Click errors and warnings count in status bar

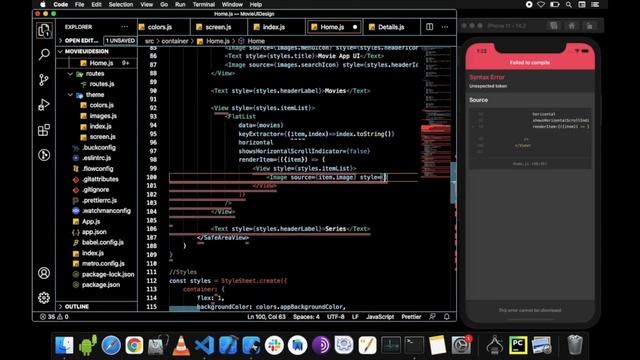[54, 317]
